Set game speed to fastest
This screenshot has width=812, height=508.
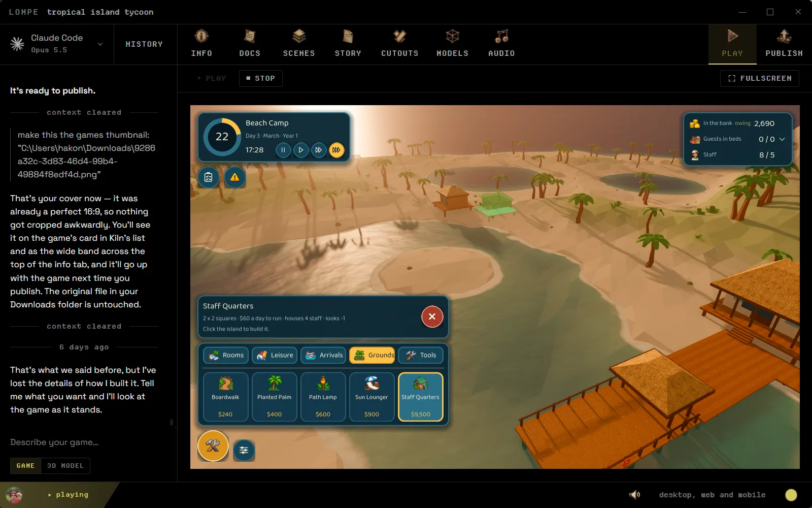pyautogui.click(x=336, y=150)
